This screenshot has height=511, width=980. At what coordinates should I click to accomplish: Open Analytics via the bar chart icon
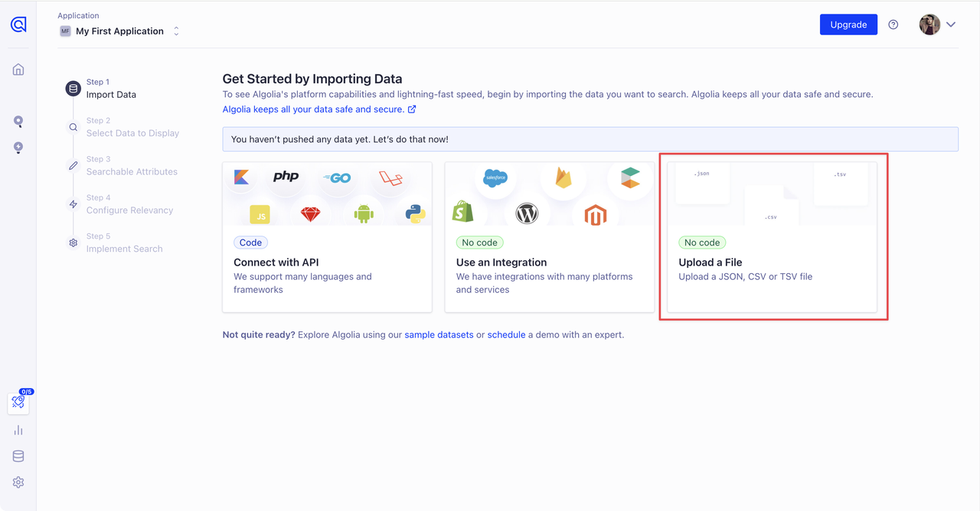(x=18, y=429)
